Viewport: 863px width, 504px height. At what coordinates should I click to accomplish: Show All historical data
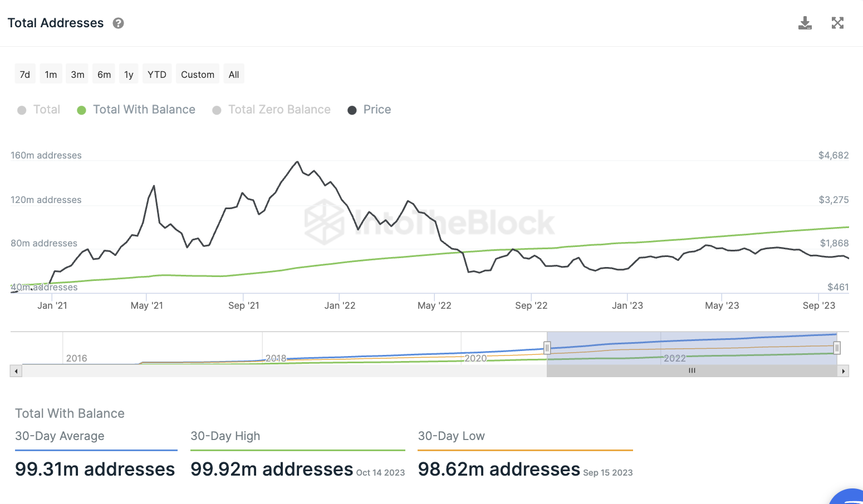tap(234, 74)
